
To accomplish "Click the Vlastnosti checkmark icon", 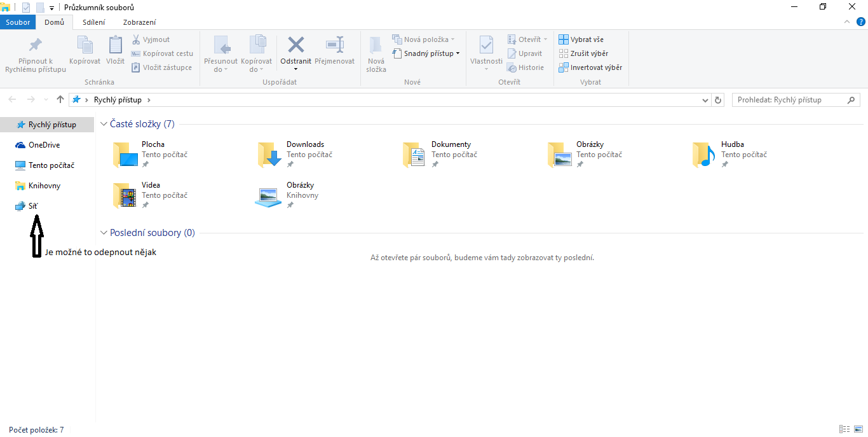I will click(486, 45).
